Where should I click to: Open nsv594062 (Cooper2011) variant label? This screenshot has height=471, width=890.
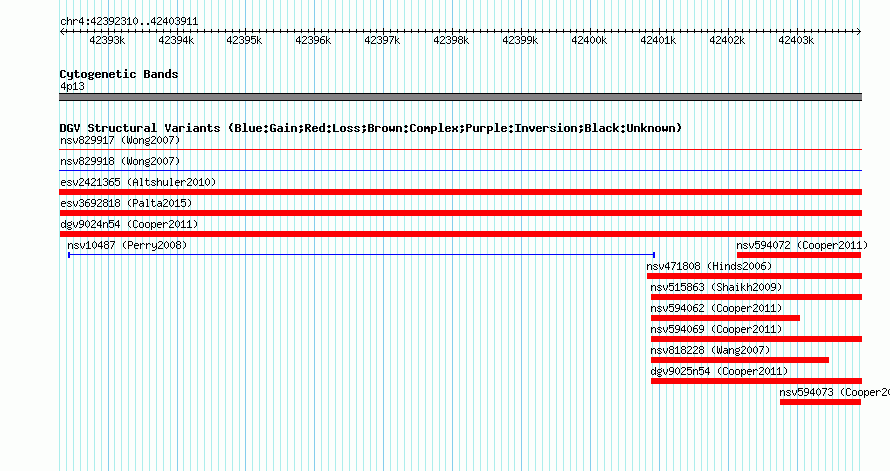[716, 308]
